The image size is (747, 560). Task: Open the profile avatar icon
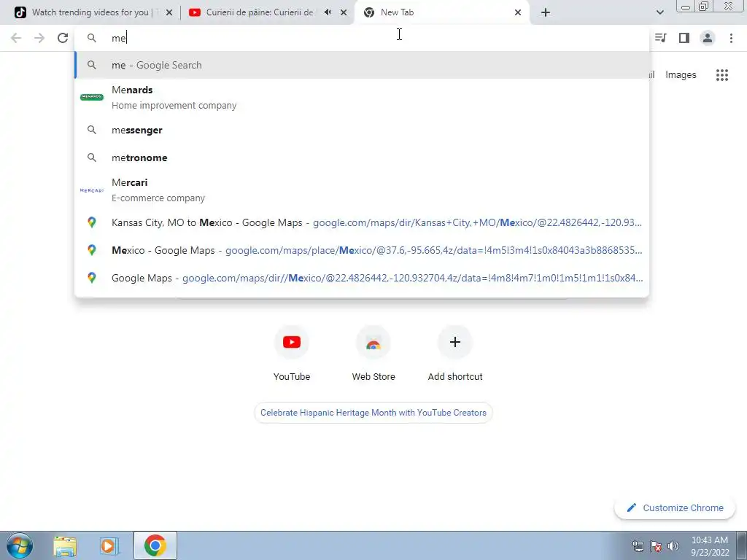click(x=708, y=38)
